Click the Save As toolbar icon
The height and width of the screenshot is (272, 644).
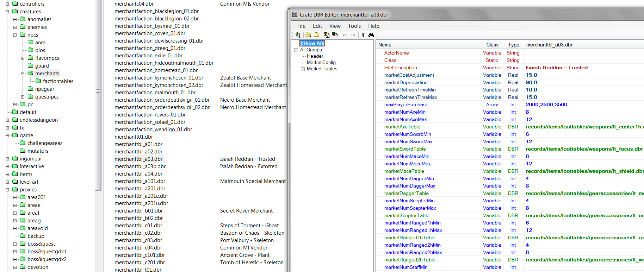coord(335,35)
